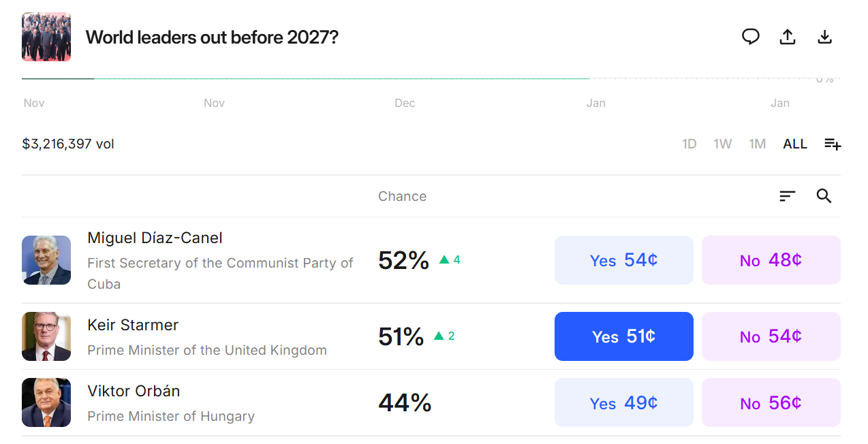Click the share upload icon
This screenshot has height=444, width=868.
[788, 37]
